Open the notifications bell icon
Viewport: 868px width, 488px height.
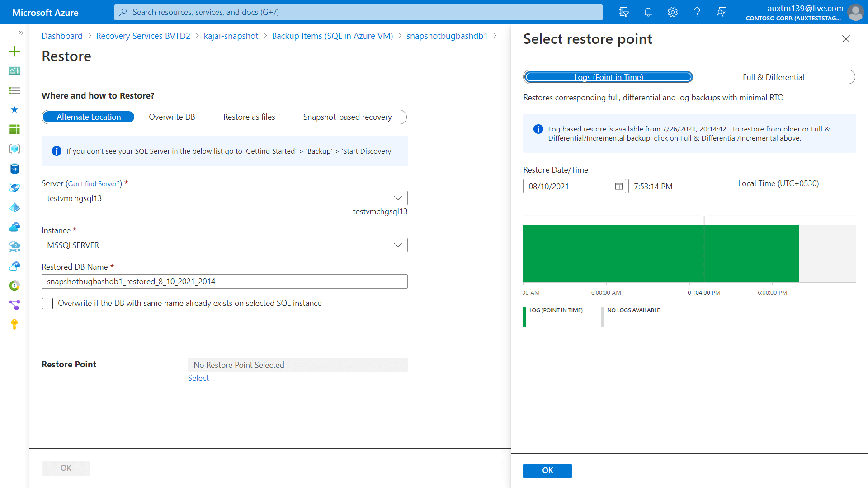point(648,12)
